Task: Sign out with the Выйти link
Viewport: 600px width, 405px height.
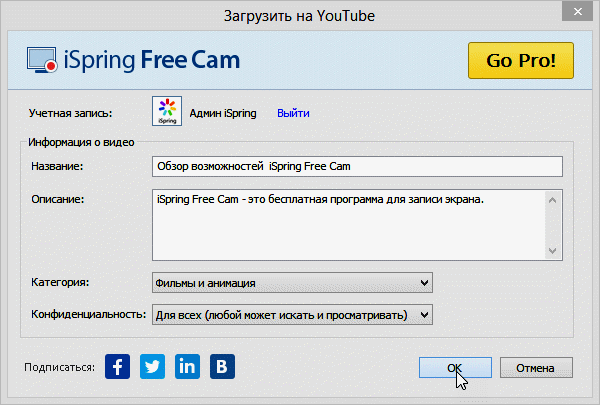Action: click(293, 113)
